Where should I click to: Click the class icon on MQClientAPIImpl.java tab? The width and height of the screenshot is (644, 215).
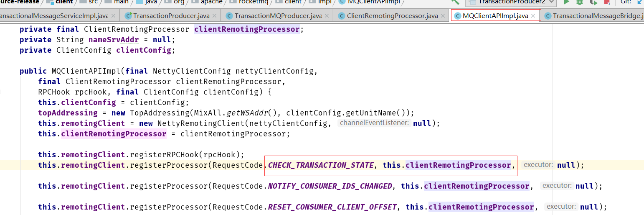tap(457, 16)
